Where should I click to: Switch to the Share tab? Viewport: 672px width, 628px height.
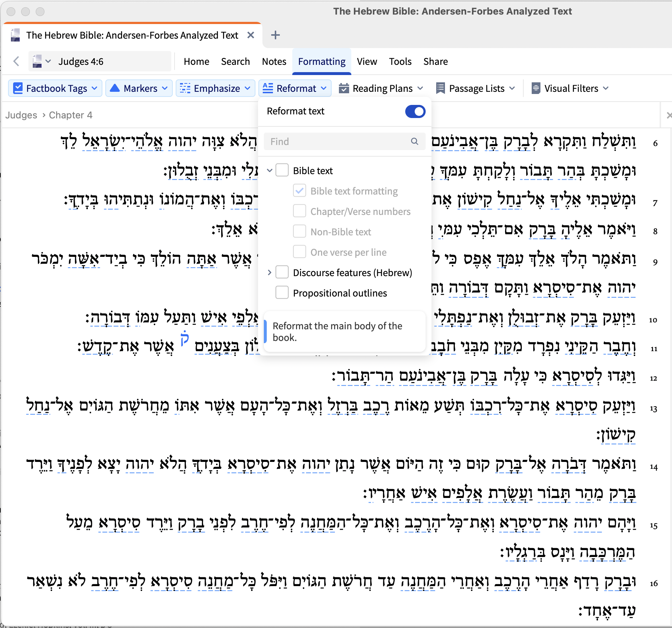pos(435,62)
